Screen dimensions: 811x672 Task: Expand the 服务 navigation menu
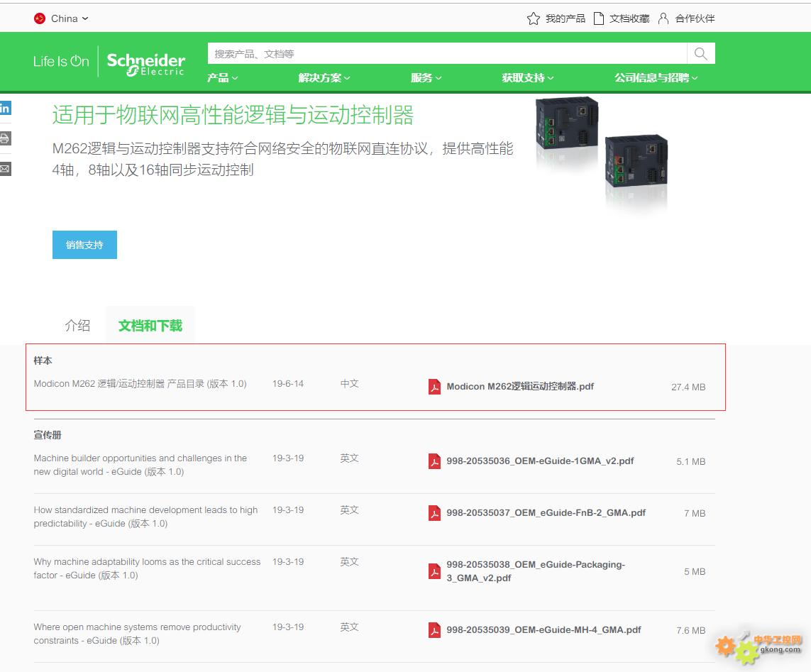426,77
